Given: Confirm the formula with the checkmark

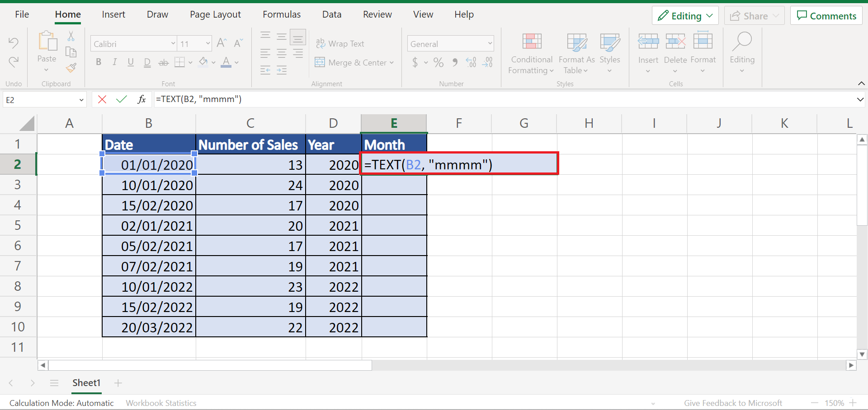Looking at the screenshot, I should [121, 99].
